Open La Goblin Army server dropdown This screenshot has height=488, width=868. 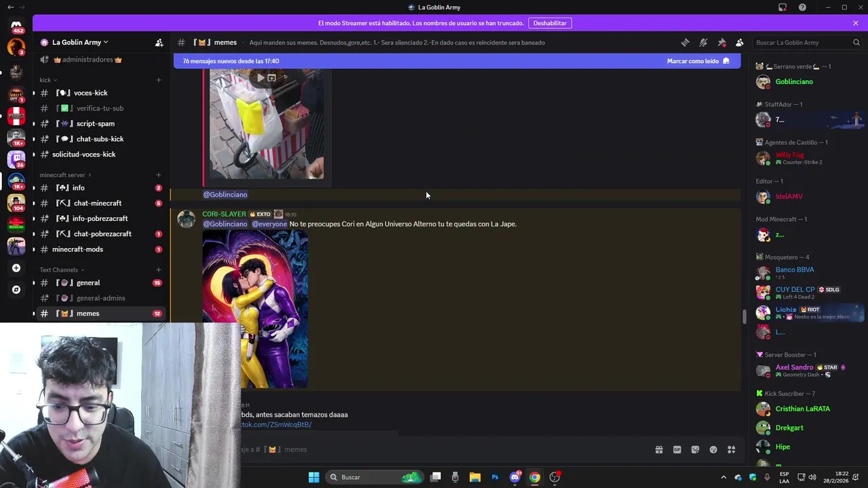click(80, 42)
